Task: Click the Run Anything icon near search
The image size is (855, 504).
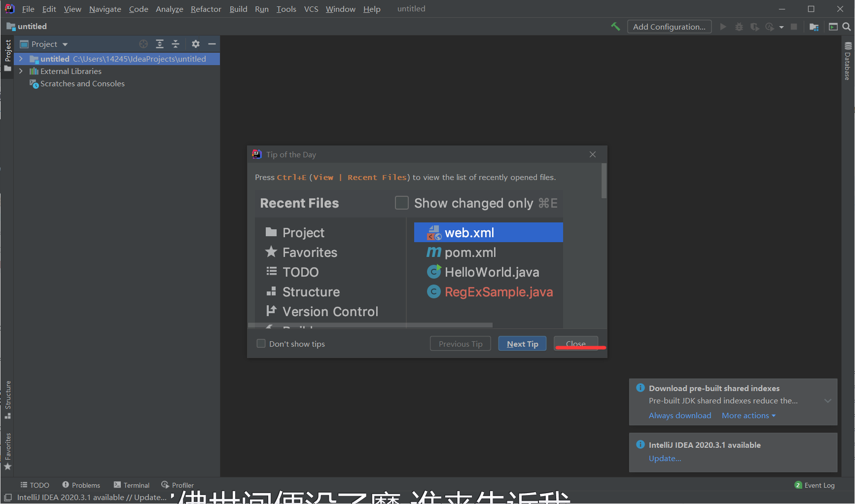Action: coord(833,27)
